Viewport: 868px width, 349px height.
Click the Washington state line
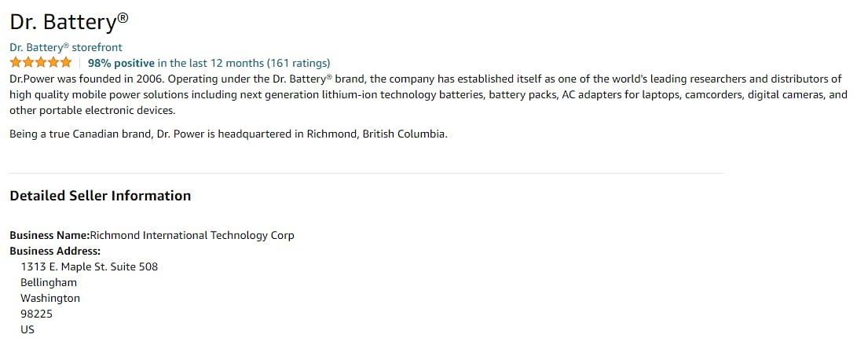(x=50, y=298)
